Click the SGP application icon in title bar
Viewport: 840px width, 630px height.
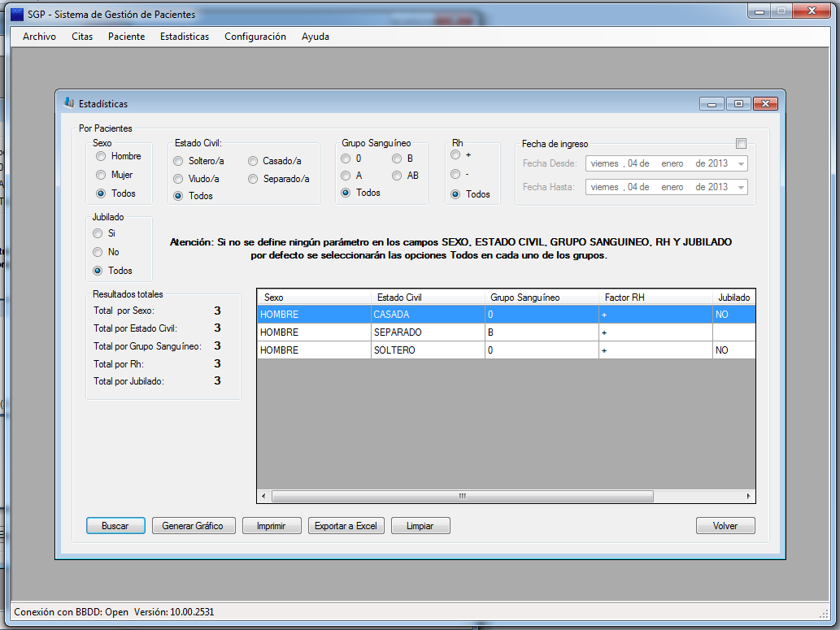16,14
